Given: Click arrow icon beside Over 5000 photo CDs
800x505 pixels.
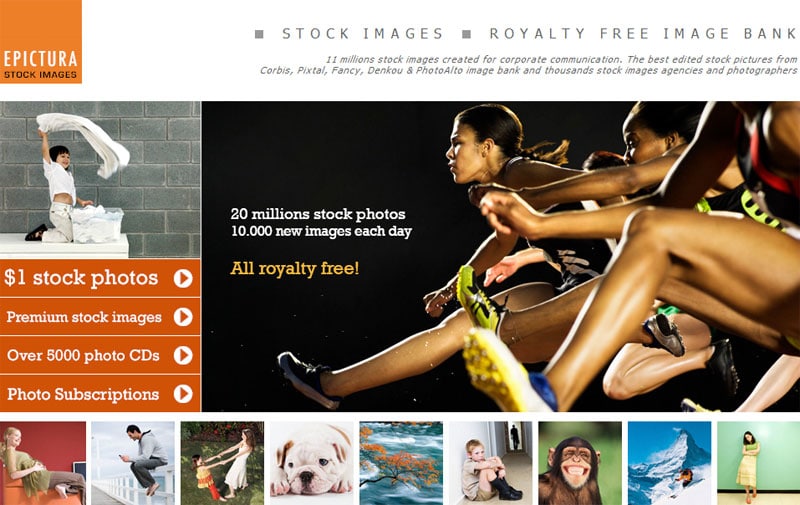Looking at the screenshot, I should pos(183,355).
